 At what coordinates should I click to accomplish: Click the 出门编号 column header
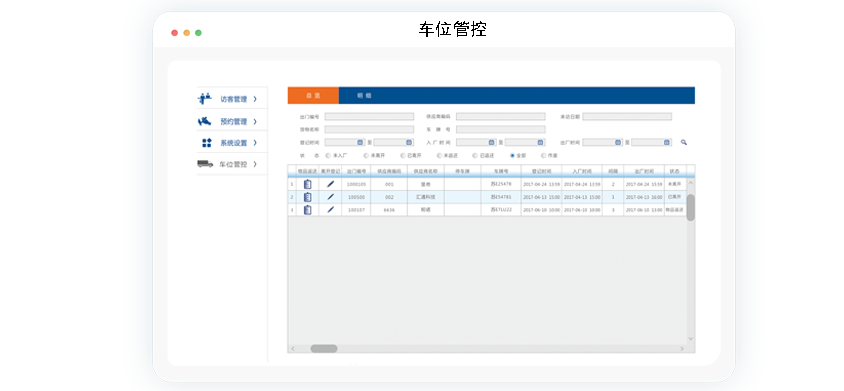[356, 171]
